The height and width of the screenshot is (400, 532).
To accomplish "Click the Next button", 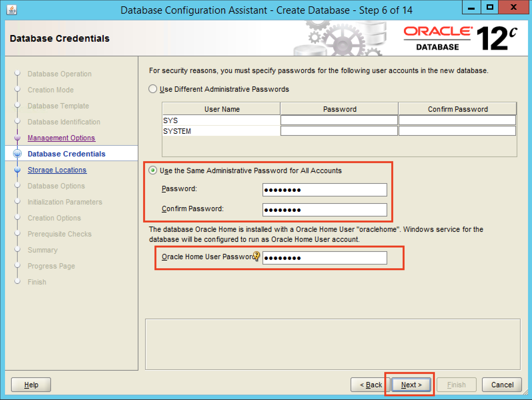I will (411, 385).
